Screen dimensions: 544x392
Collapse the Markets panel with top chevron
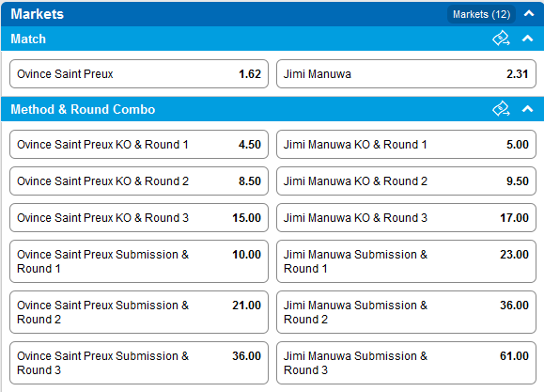click(529, 13)
